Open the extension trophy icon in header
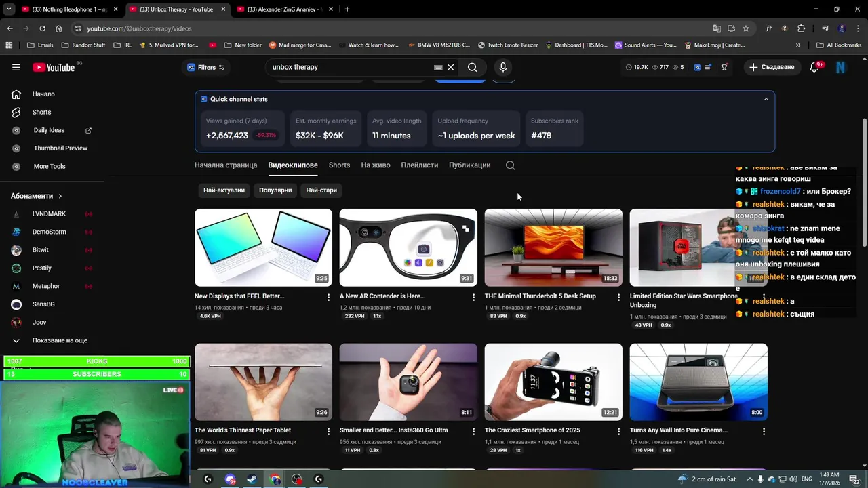 point(724,67)
